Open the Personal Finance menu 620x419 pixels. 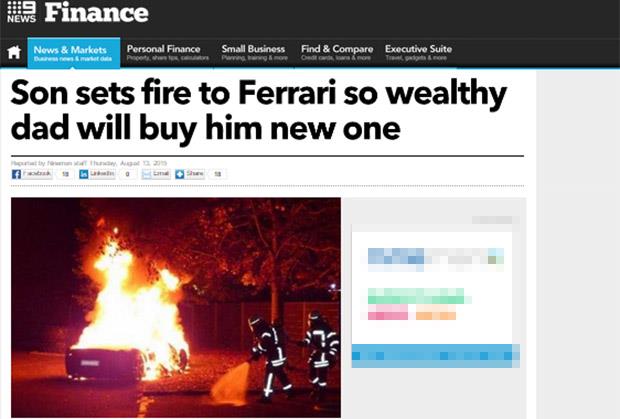(167, 53)
